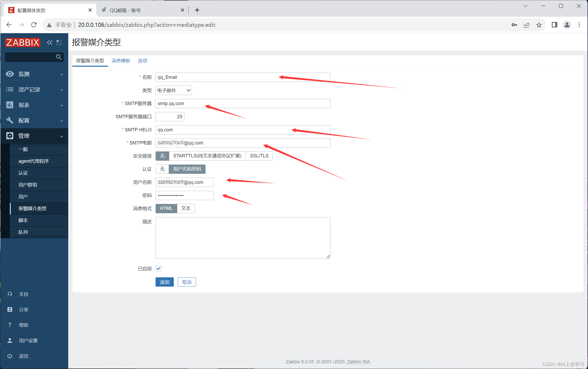Go back with browser back arrow
Screen dimensions: 588x369
click(x=9, y=25)
